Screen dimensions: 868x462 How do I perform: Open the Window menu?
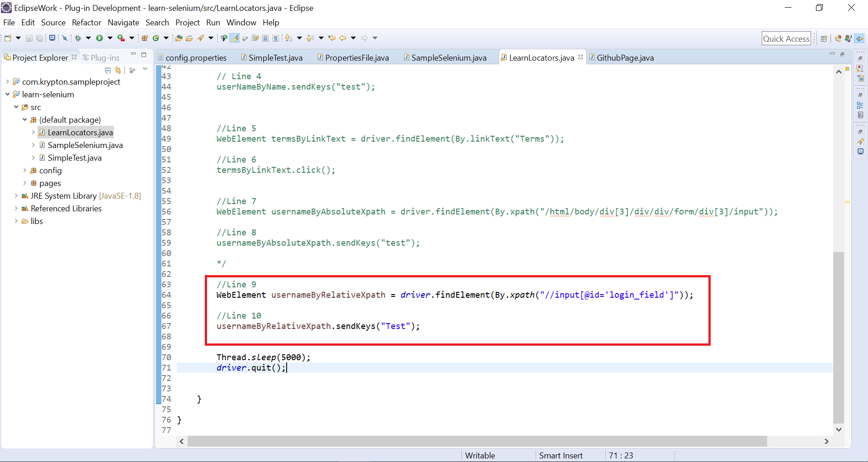(x=241, y=23)
